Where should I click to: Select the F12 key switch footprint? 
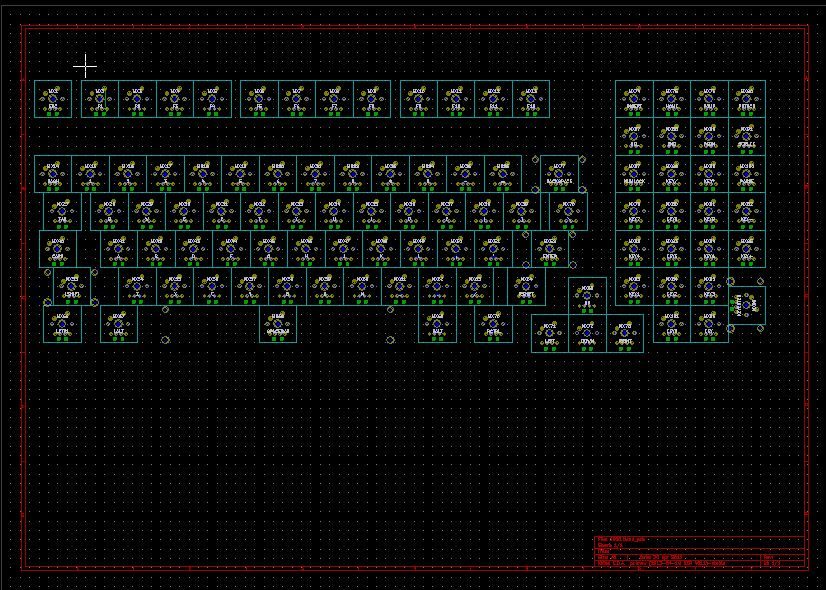point(531,99)
